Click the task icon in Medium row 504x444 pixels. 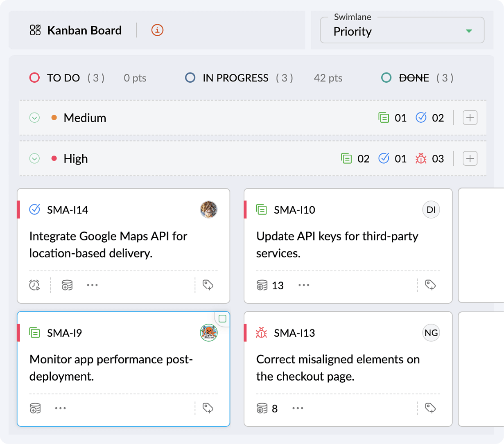tap(421, 117)
